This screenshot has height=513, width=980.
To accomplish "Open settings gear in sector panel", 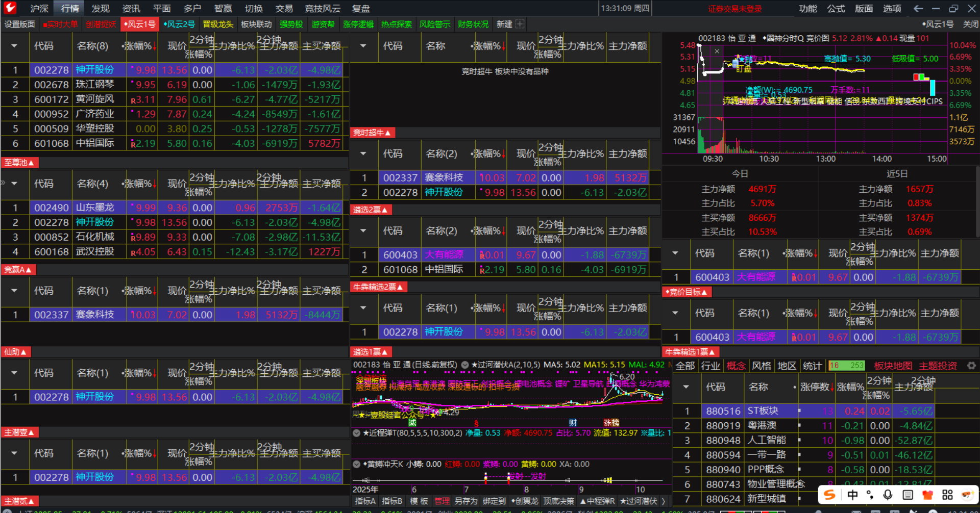I will coord(971,366).
